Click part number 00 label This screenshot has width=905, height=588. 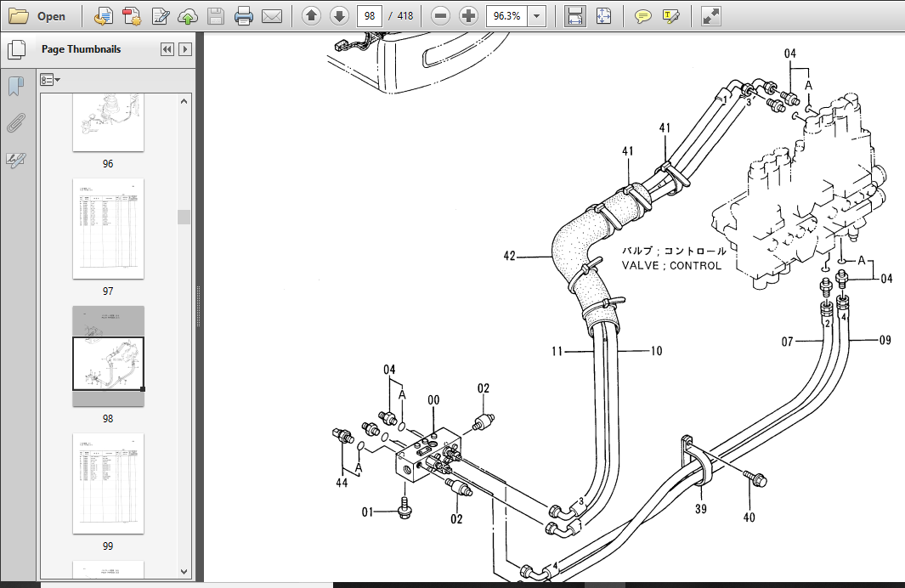point(433,400)
